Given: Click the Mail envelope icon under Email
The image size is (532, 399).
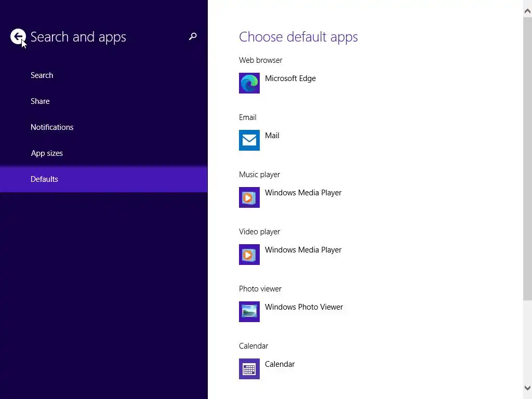Looking at the screenshot, I should point(249,140).
